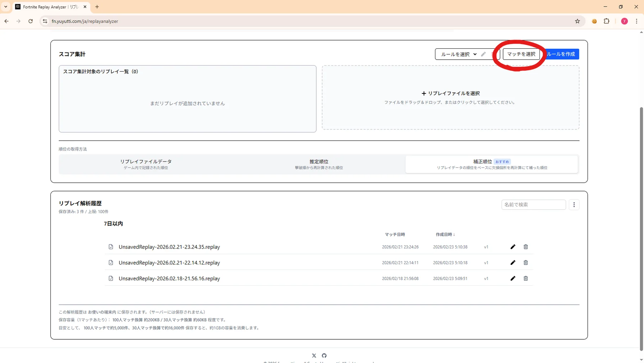
Task: Click the blue ルールを作成 button
Action: tap(561, 54)
